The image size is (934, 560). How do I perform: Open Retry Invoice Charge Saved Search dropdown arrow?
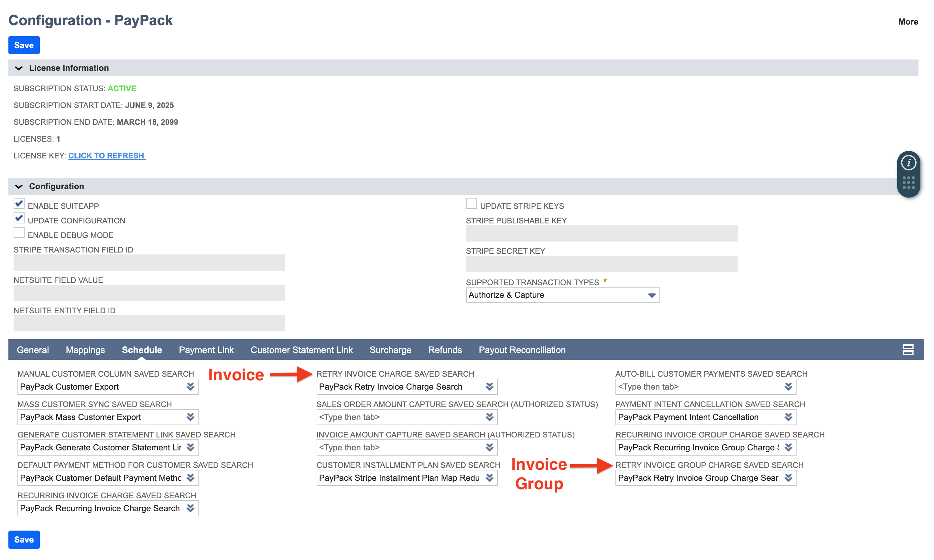click(489, 386)
